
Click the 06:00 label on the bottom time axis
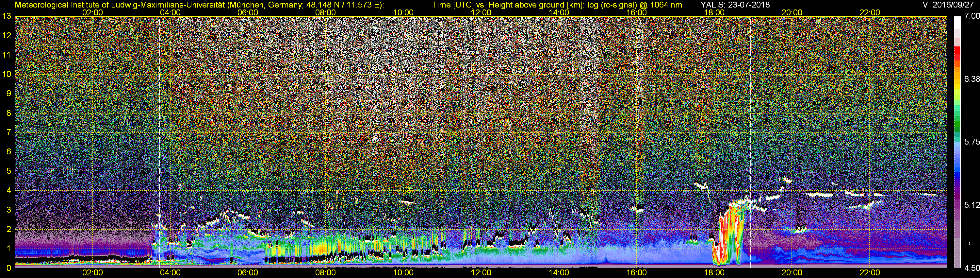248,273
